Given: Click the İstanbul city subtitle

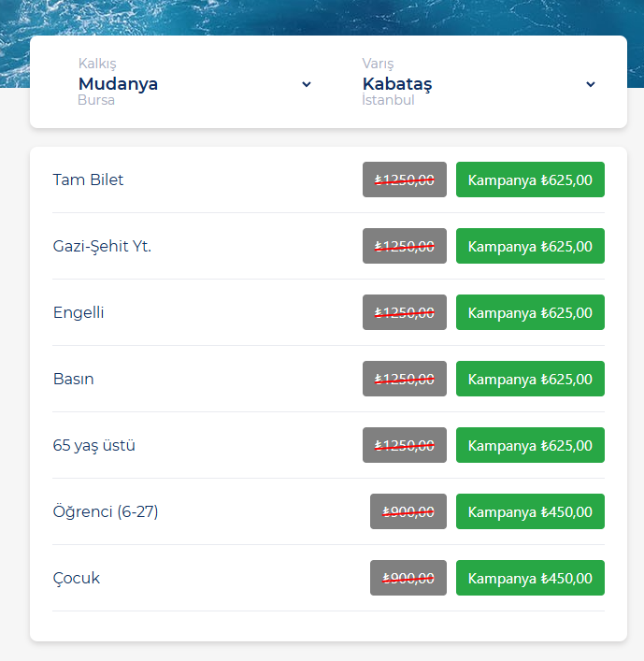Looking at the screenshot, I should tap(388, 100).
